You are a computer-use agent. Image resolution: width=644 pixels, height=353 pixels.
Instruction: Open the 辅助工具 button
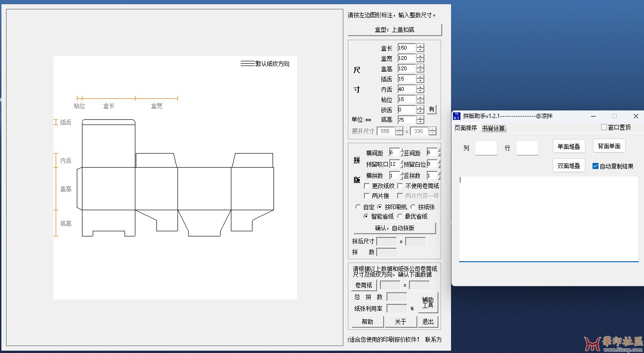click(428, 302)
